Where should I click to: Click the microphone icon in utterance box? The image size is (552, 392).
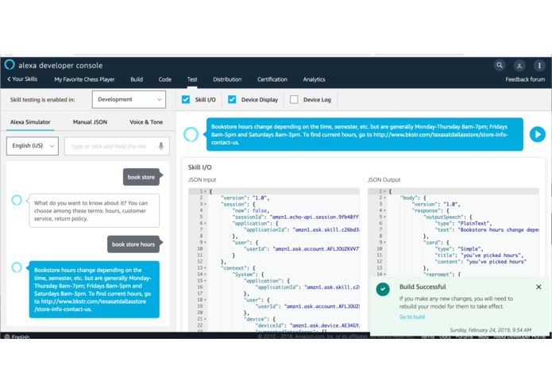click(x=161, y=146)
